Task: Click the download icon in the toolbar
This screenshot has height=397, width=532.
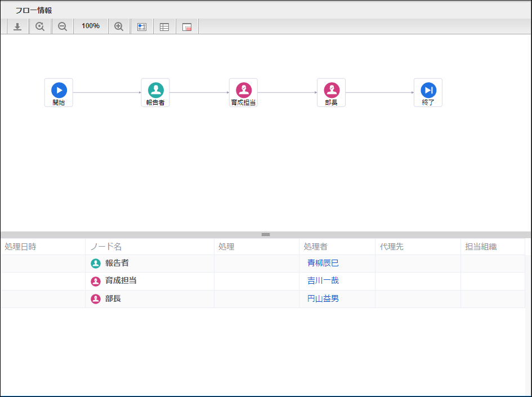Action: pyautogui.click(x=17, y=26)
